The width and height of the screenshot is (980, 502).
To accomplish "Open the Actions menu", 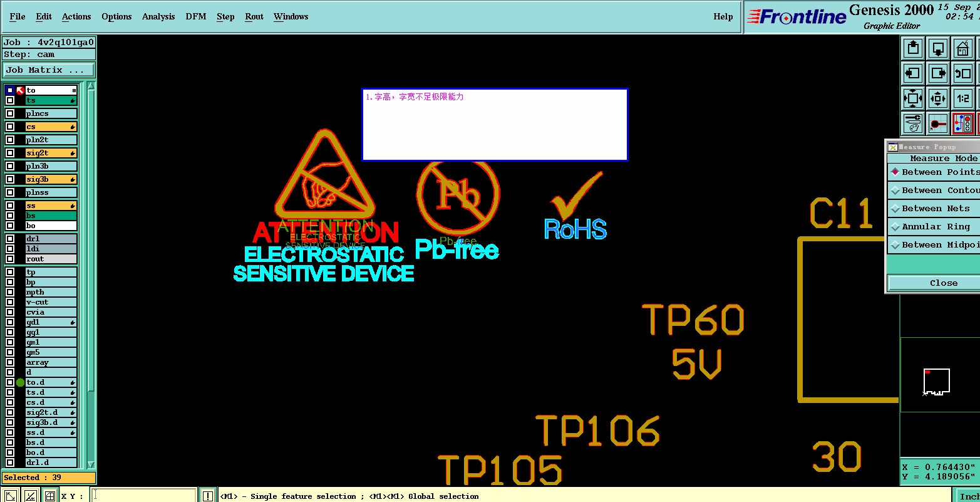I will pyautogui.click(x=76, y=16).
